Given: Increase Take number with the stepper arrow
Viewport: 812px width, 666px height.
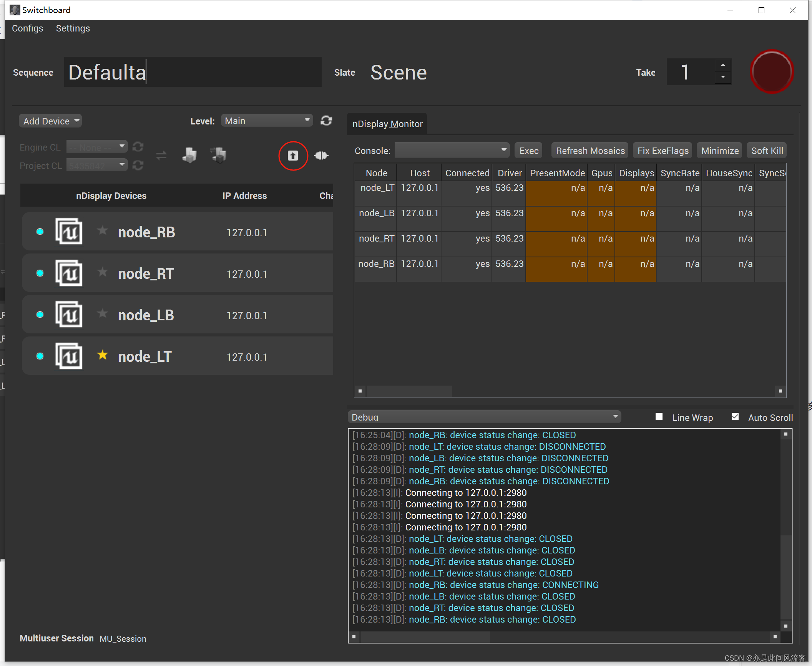Looking at the screenshot, I should (723, 66).
